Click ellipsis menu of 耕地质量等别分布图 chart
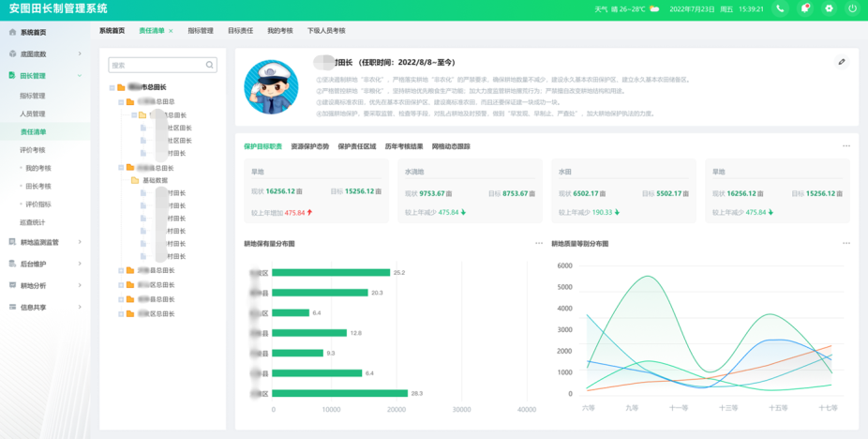This screenshot has height=439, width=868. click(x=846, y=244)
